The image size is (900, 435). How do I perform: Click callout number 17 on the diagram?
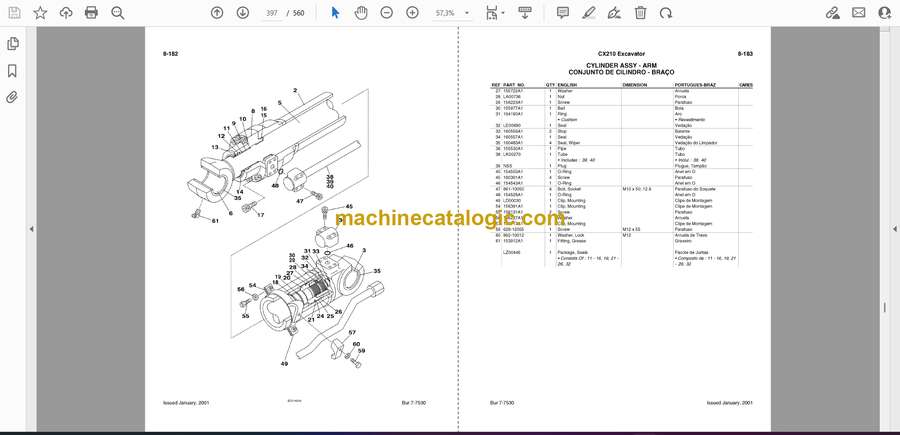point(261,215)
